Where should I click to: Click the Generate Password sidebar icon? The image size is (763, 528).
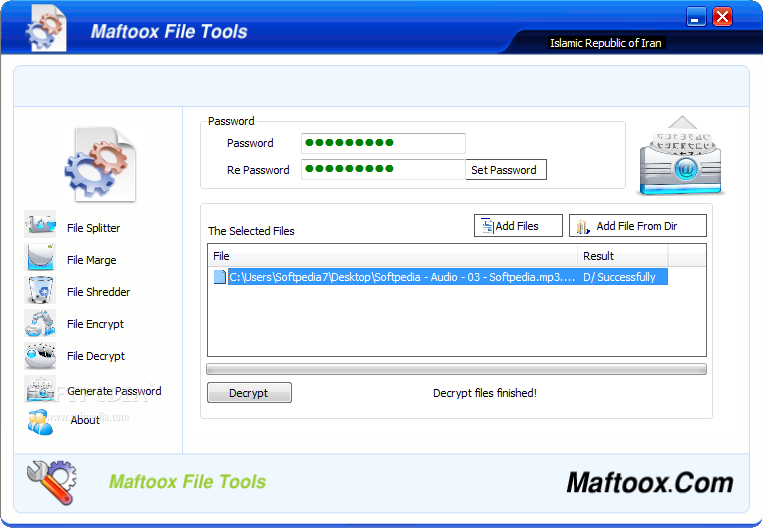(40, 389)
